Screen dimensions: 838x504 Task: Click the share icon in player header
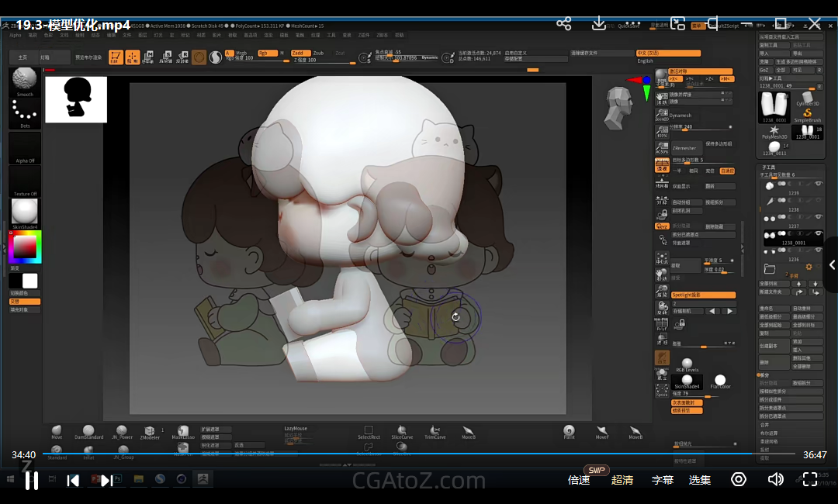(564, 24)
